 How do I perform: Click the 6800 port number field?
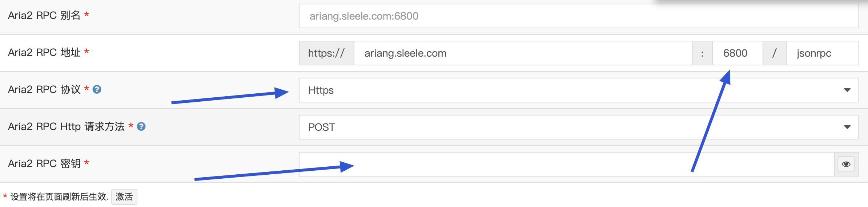[737, 53]
